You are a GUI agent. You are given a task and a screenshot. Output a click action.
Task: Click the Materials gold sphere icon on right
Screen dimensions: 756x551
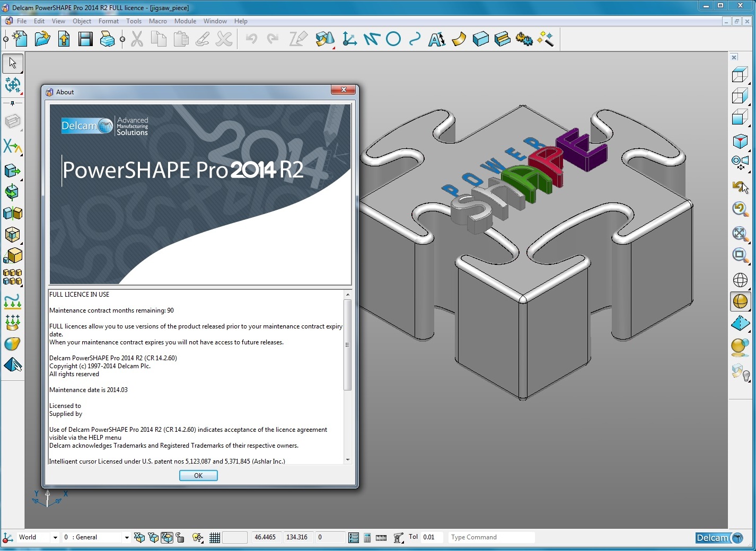click(740, 348)
